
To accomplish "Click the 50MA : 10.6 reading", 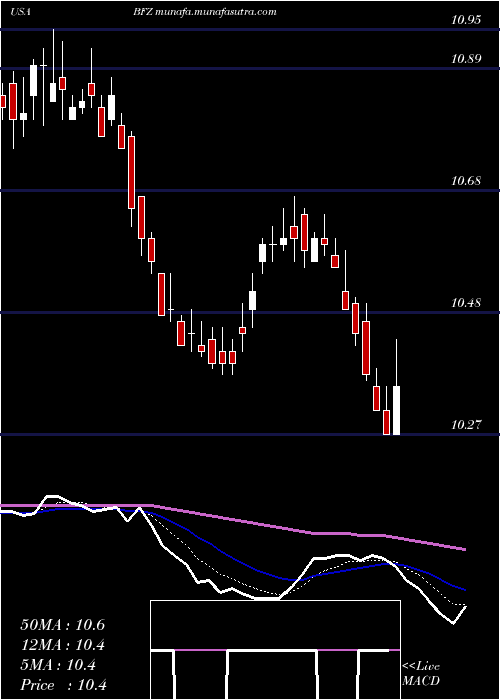I will point(62,625).
